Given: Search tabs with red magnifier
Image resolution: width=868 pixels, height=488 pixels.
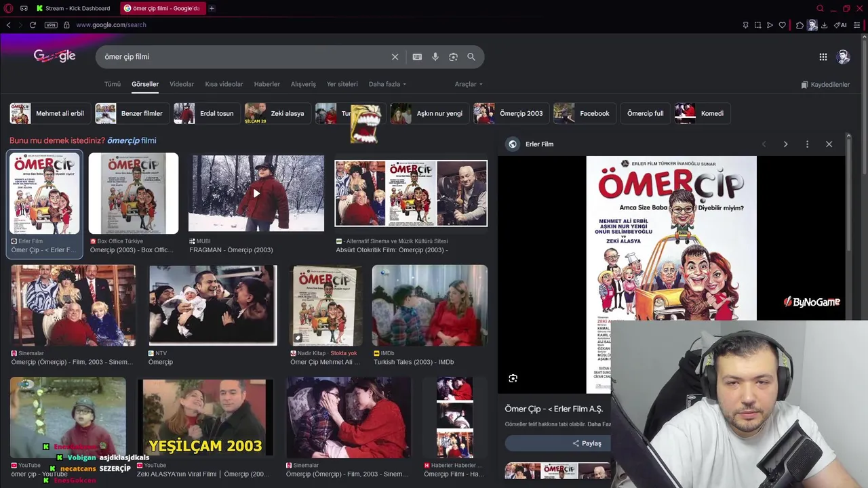Looking at the screenshot, I should point(820,8).
